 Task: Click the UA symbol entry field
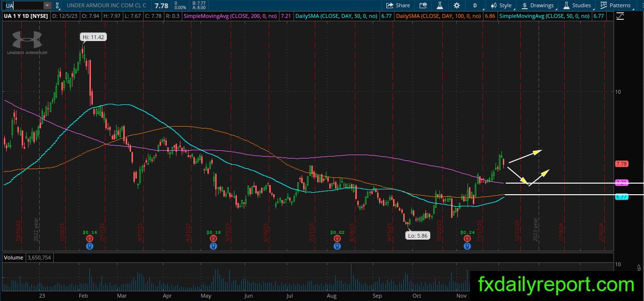click(23, 5)
